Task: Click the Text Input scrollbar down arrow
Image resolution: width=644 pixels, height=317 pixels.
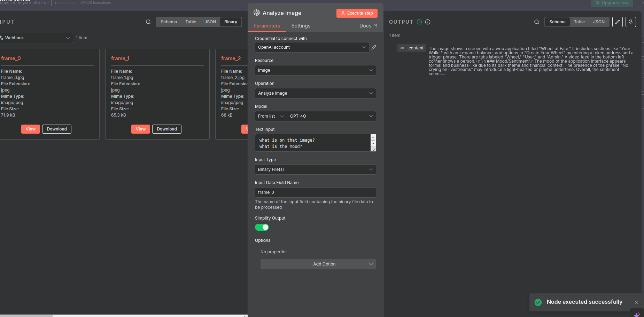Action: (x=373, y=143)
